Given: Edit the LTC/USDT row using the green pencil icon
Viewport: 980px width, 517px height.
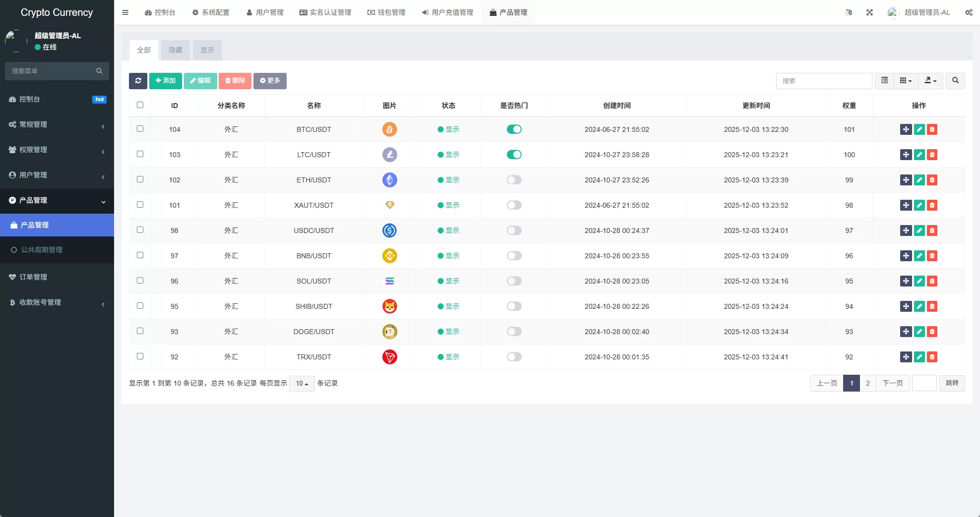Looking at the screenshot, I should click(919, 155).
